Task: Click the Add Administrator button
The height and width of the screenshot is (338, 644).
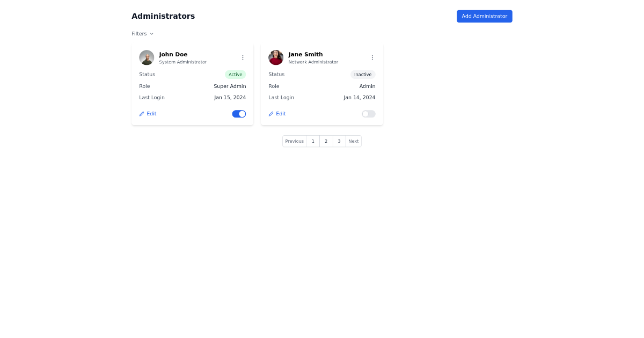Action: pyautogui.click(x=484, y=16)
